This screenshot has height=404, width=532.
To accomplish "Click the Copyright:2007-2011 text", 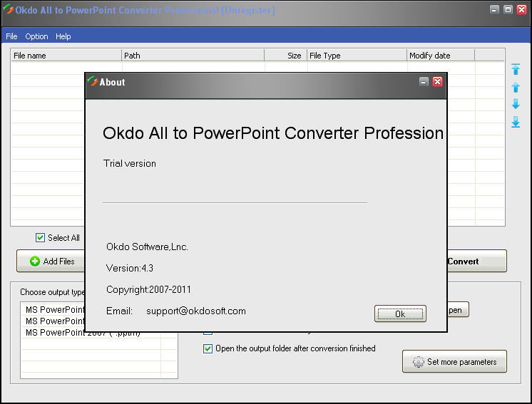I will tap(148, 289).
